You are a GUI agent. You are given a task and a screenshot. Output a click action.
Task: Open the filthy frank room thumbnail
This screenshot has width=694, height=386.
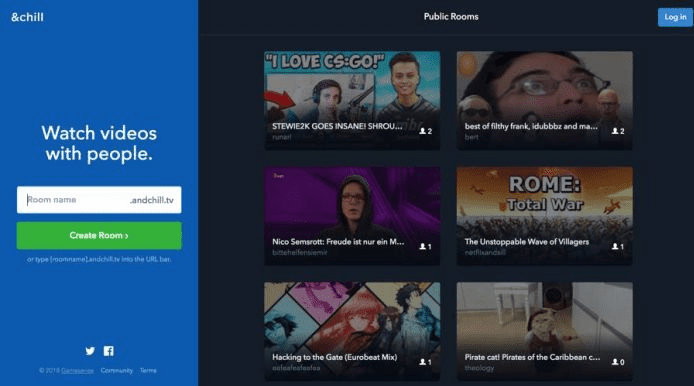[544, 100]
